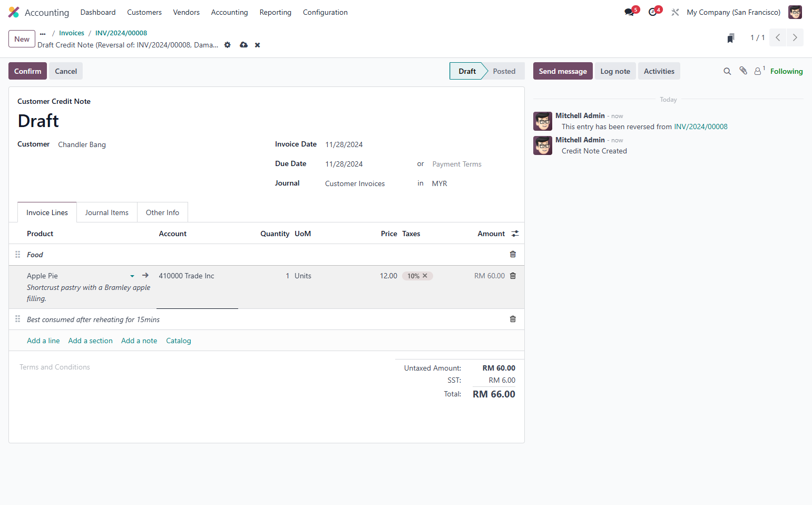Viewport: 812px width, 505px height.
Task: Click the Food row drag handle
Action: 18,254
